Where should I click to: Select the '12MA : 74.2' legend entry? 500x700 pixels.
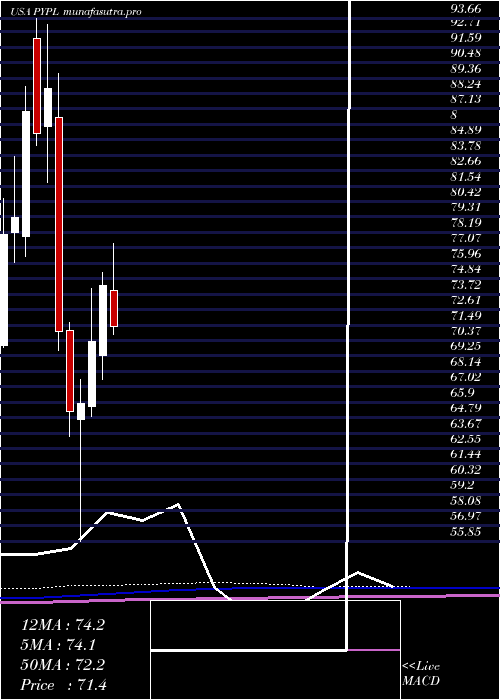[63, 625]
